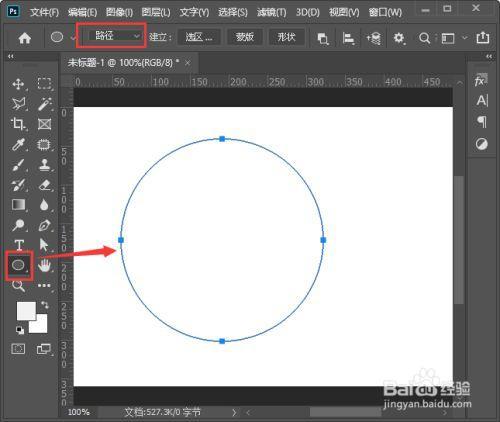
Task: Select the Dodge tool
Action: point(18,225)
